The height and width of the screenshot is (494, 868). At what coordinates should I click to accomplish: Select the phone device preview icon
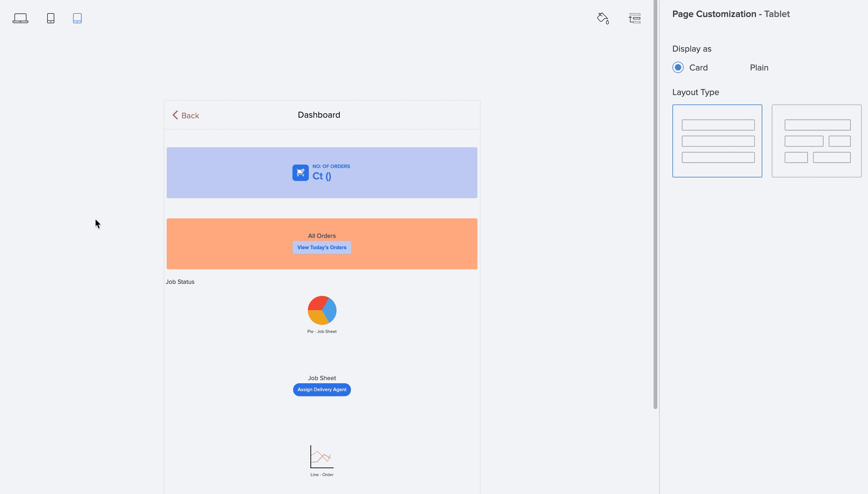click(x=51, y=18)
